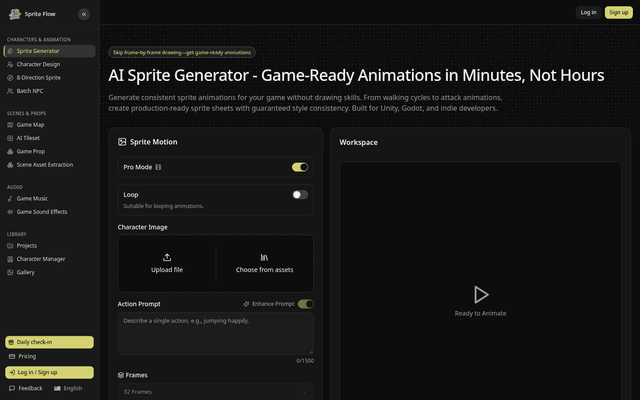Go to Batch NPC page
This screenshot has height=400, width=640.
click(49, 91)
